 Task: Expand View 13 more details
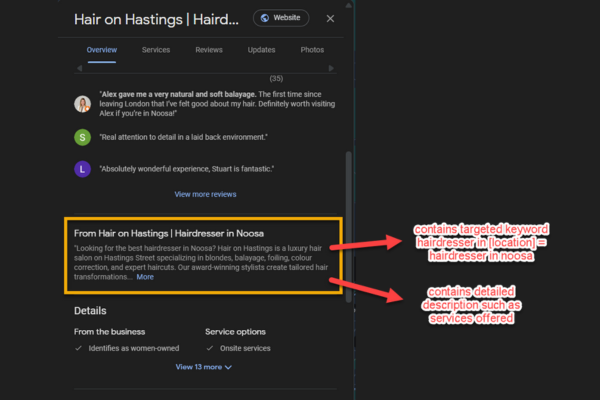pyautogui.click(x=204, y=367)
